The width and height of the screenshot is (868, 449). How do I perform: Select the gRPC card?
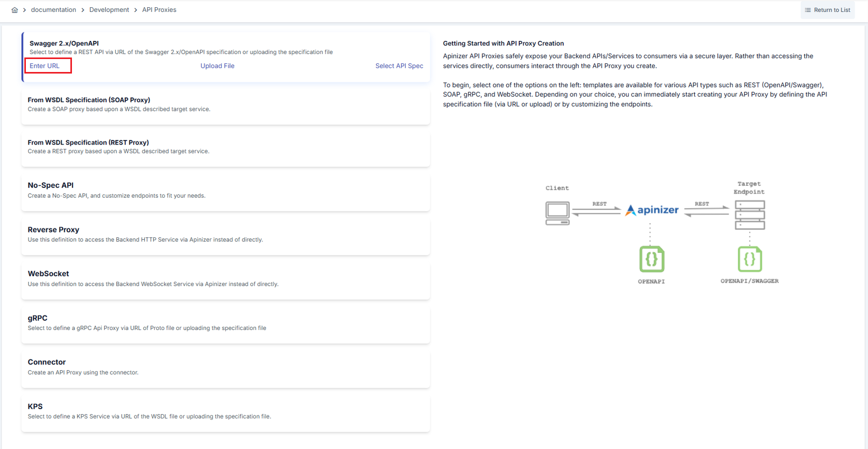point(226,325)
